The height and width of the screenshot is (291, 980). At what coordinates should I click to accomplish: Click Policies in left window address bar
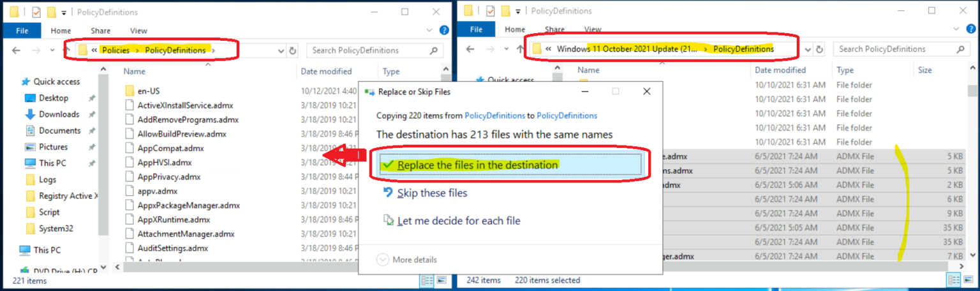[115, 50]
